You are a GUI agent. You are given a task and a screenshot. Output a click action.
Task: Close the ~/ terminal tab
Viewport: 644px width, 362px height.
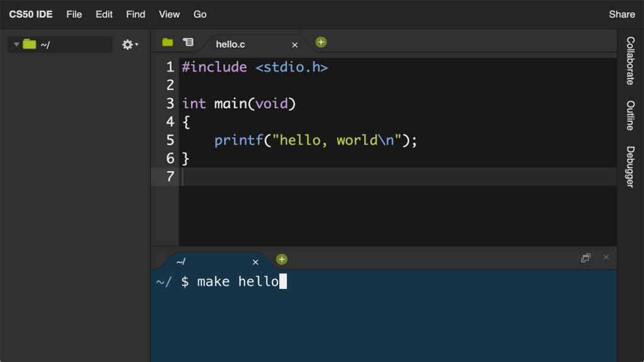click(x=255, y=262)
